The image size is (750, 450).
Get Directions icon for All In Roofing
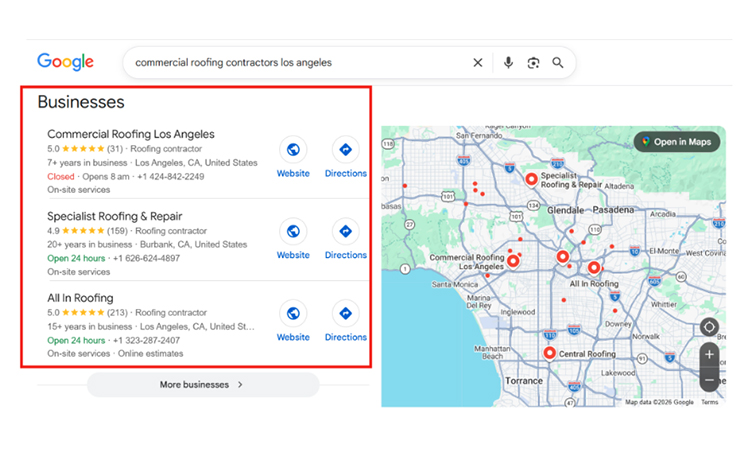pos(345,314)
